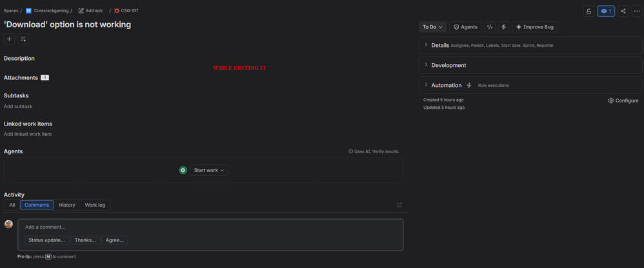This screenshot has width=644, height=268.
Task: Toggle the activity sort order icon
Action: coord(399,205)
